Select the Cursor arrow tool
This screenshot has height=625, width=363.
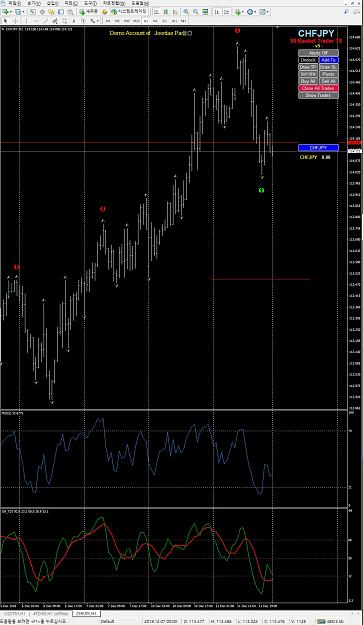tap(5, 20)
